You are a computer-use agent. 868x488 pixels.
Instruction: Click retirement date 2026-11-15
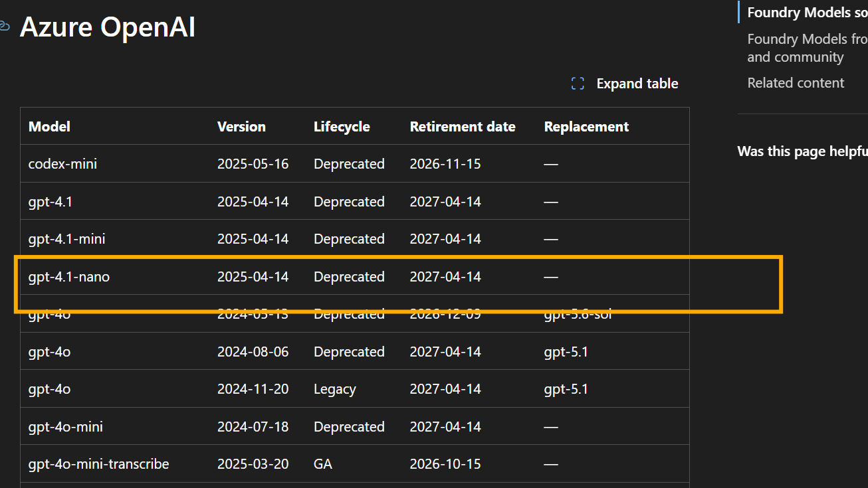click(445, 163)
